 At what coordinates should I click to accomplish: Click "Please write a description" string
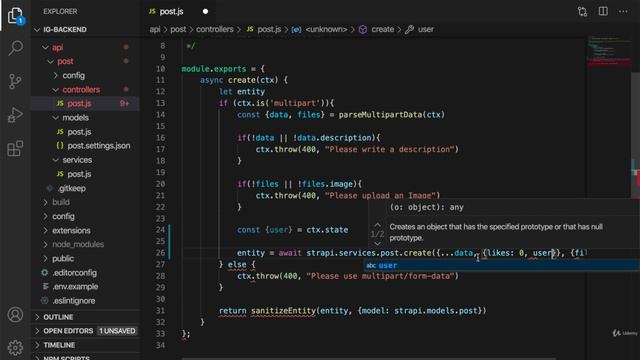coord(390,149)
